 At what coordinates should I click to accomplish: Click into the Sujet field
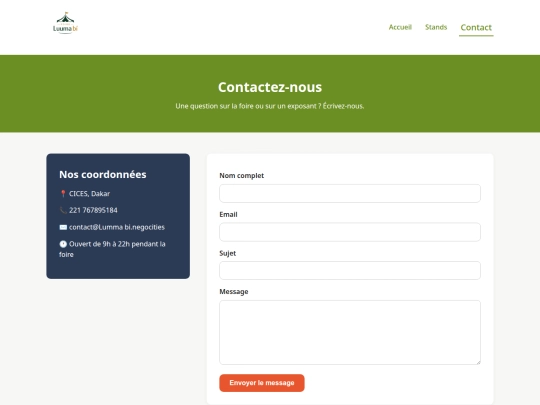click(x=350, y=270)
